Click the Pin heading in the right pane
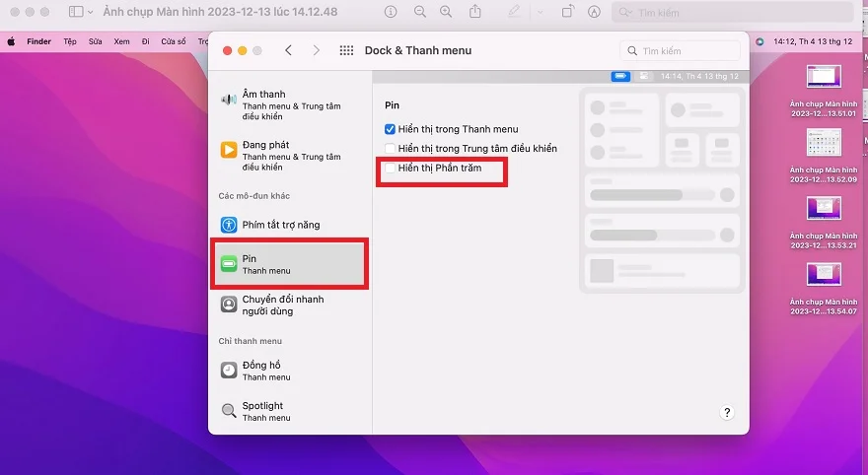 pyautogui.click(x=392, y=105)
